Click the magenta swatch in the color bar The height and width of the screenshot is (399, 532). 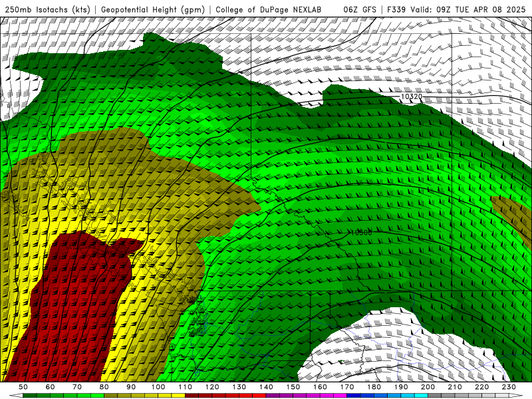coord(340,396)
